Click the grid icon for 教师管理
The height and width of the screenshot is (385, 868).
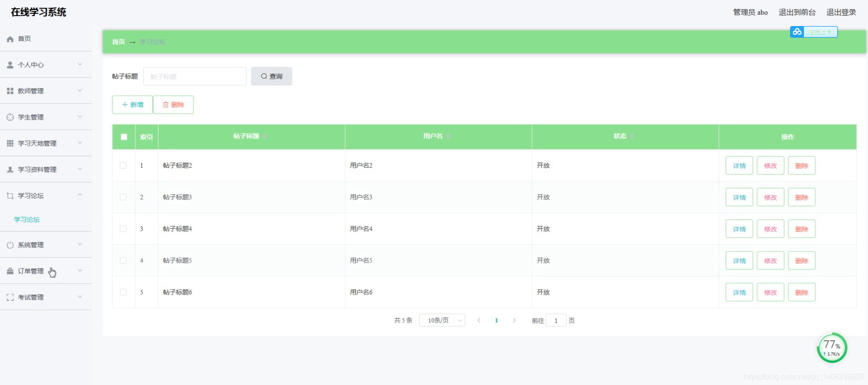pos(10,91)
